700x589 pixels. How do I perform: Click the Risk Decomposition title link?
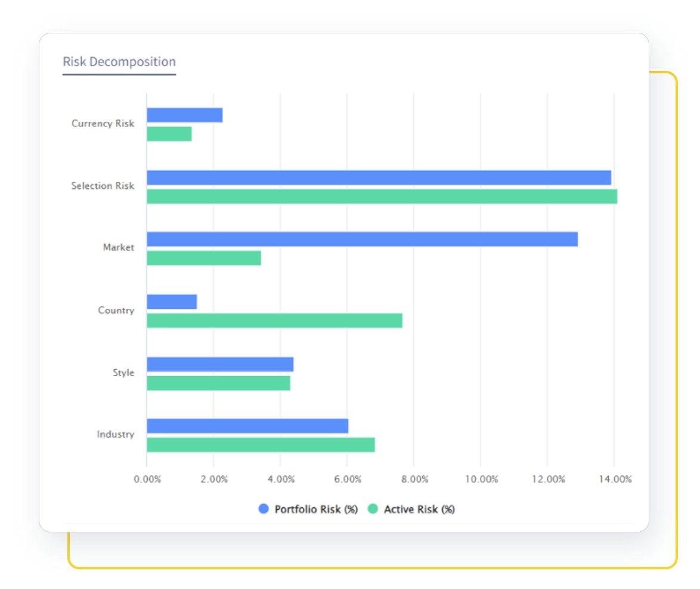pyautogui.click(x=119, y=61)
